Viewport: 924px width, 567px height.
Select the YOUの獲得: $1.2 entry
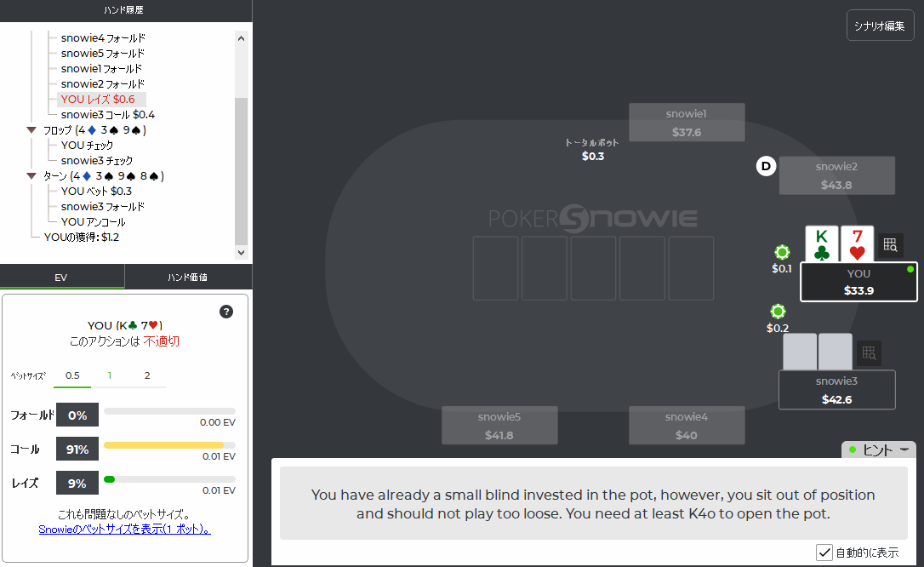(82, 237)
